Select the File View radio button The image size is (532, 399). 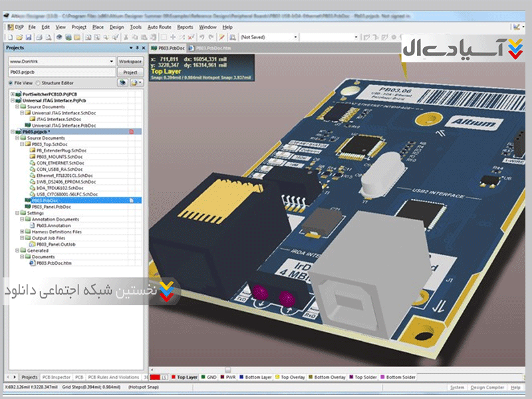[10, 83]
